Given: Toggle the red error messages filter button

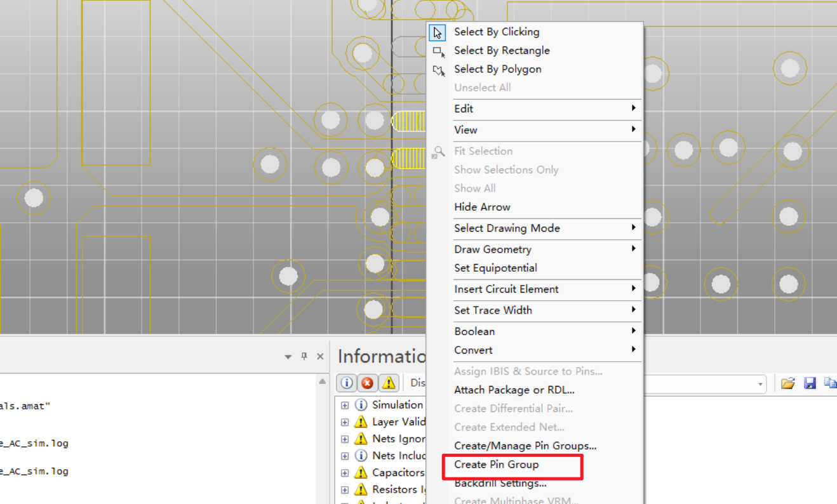Looking at the screenshot, I should coord(368,383).
